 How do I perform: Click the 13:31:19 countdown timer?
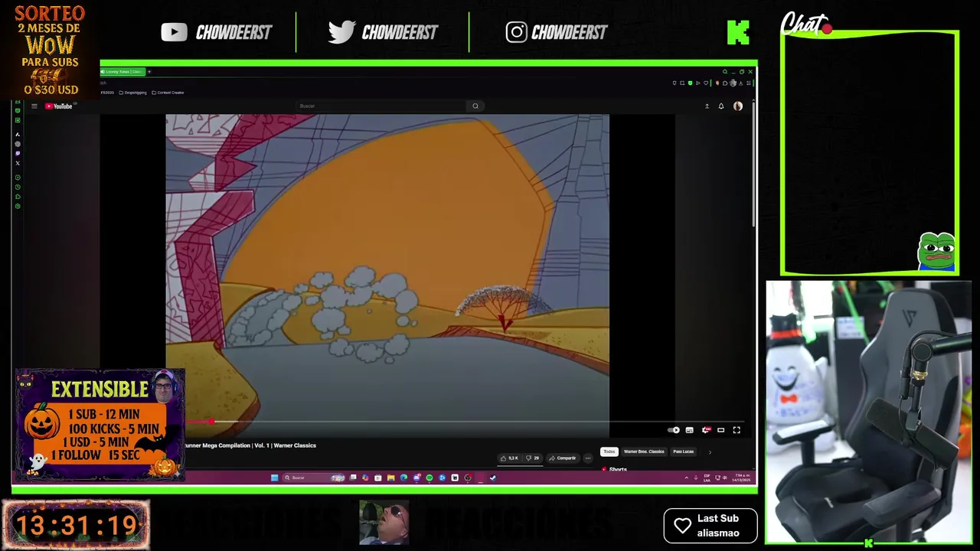tap(76, 526)
